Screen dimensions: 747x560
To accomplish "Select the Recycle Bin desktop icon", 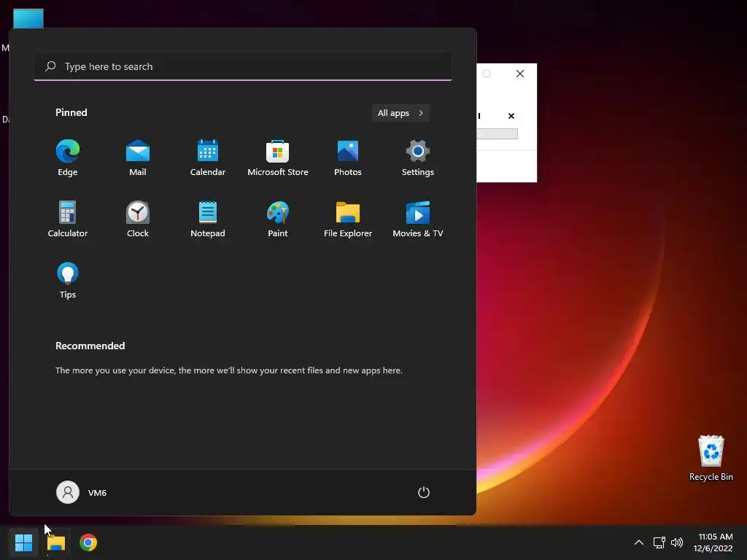I will point(711,458).
